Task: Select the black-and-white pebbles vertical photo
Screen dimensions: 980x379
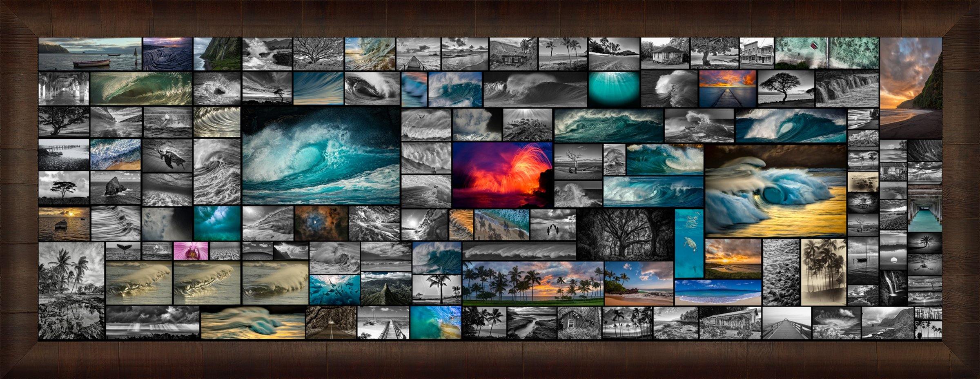Action: pyautogui.click(x=781, y=272)
